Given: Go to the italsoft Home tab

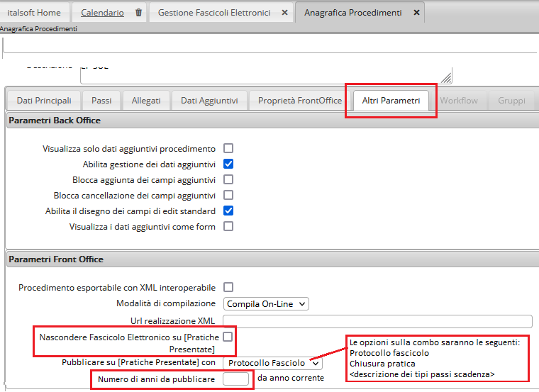Looking at the screenshot, I should coord(34,13).
